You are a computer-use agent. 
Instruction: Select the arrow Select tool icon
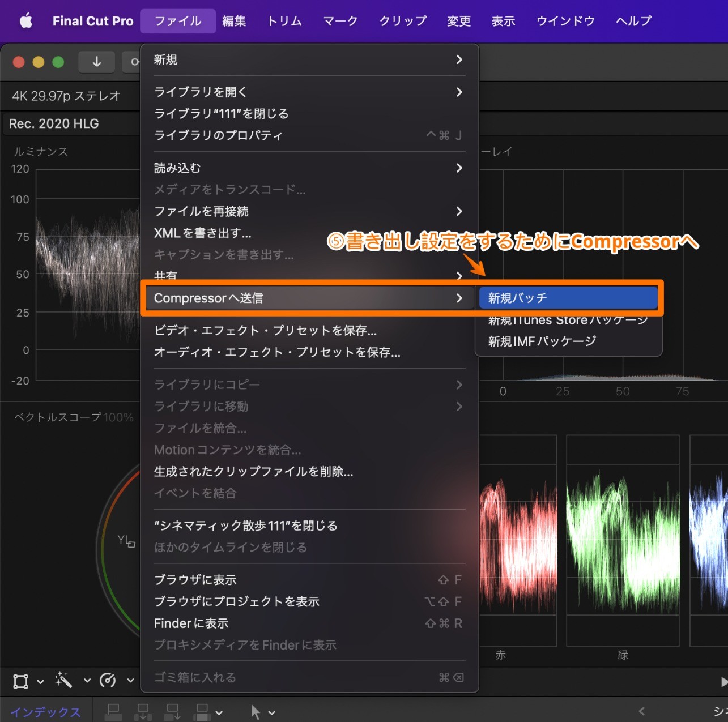[256, 712]
